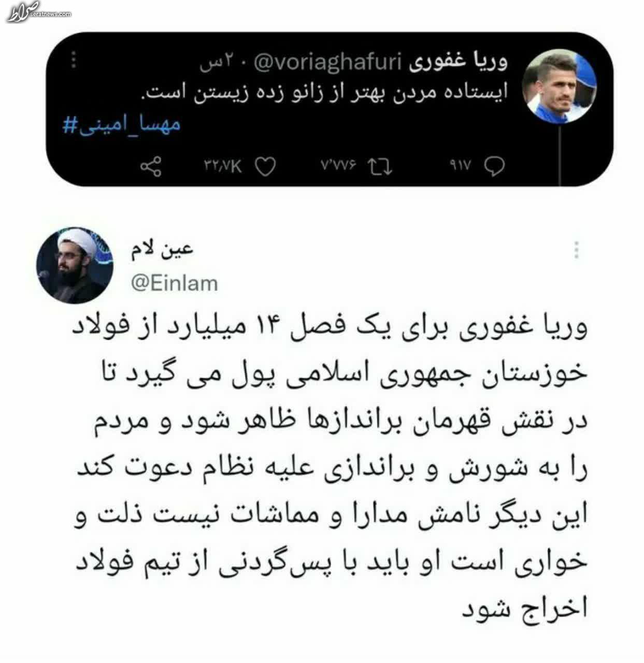Image resolution: width=644 pixels, height=663 pixels.
Task: Click the @voriaghafuri handle
Action: [328, 63]
